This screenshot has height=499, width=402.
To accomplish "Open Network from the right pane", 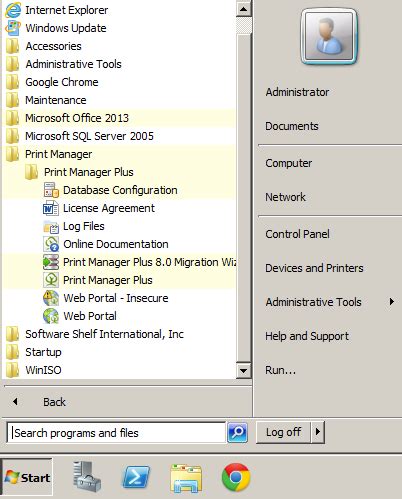I will 285,197.
